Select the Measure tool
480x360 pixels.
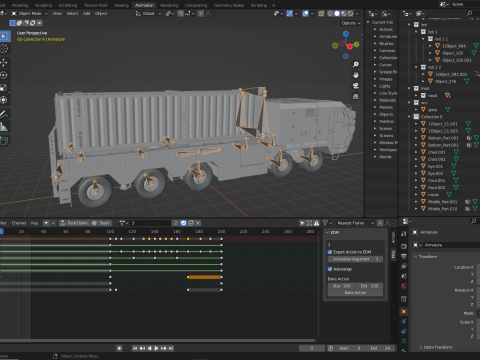(x=4, y=127)
